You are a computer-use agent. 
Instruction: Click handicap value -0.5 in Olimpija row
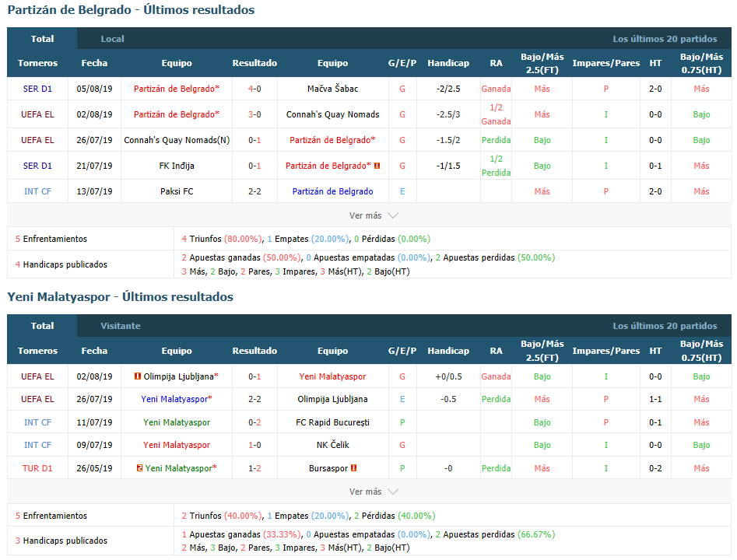[448, 399]
